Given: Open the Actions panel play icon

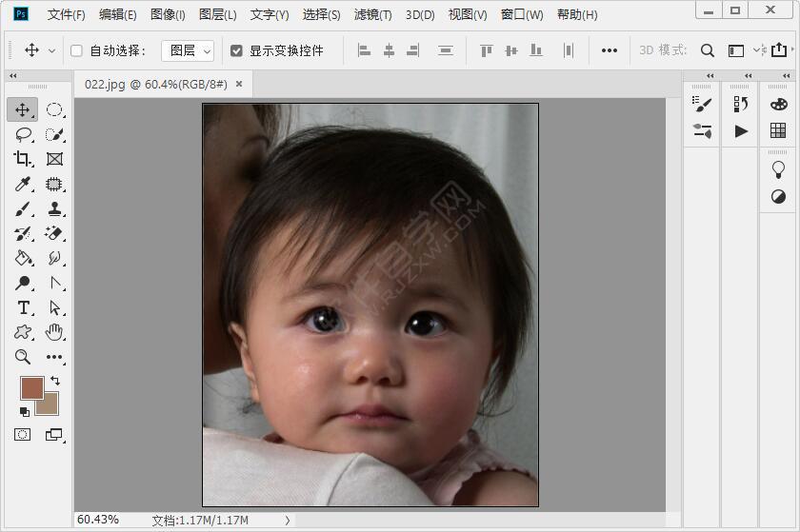Looking at the screenshot, I should [x=741, y=131].
